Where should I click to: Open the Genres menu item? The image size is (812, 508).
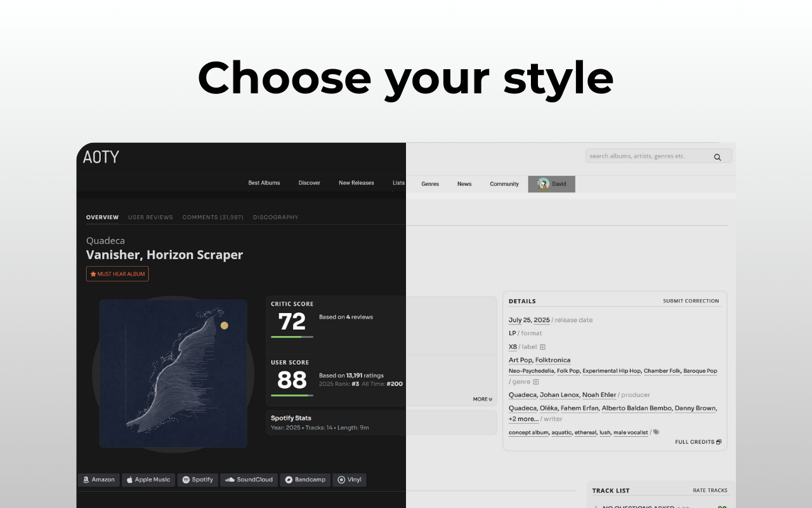(430, 184)
